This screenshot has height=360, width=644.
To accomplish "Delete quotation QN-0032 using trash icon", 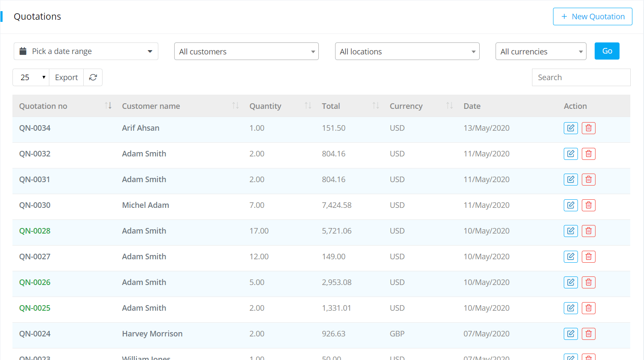I will click(x=588, y=154).
